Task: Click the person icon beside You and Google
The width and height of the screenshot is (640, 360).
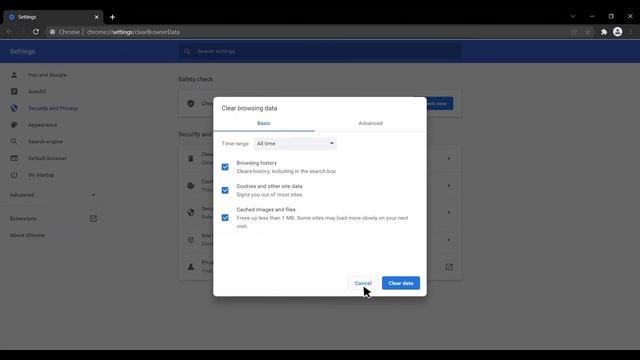Action: point(14,75)
